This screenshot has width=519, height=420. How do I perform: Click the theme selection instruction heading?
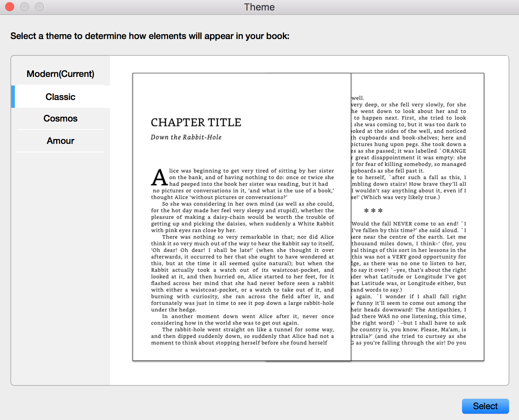pyautogui.click(x=150, y=36)
